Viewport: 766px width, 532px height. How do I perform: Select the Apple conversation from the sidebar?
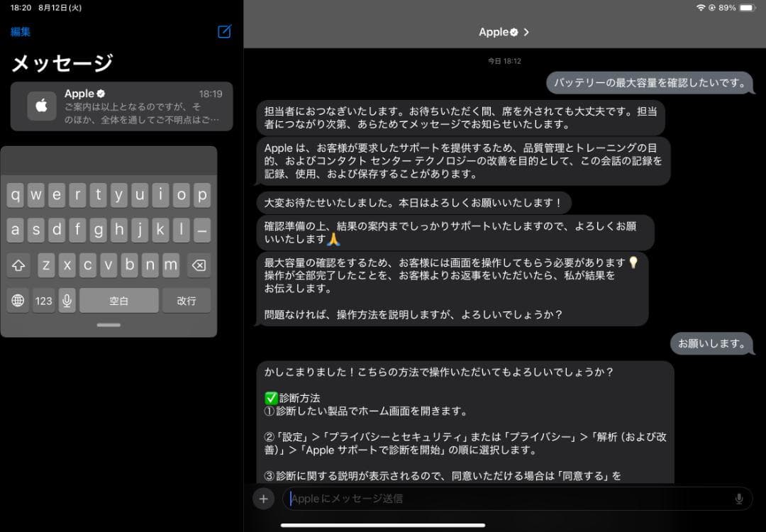(121, 106)
